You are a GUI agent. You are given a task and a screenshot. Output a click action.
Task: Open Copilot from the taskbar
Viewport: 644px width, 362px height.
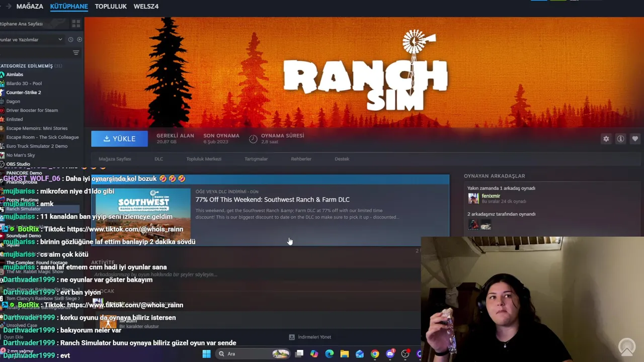[x=314, y=354]
